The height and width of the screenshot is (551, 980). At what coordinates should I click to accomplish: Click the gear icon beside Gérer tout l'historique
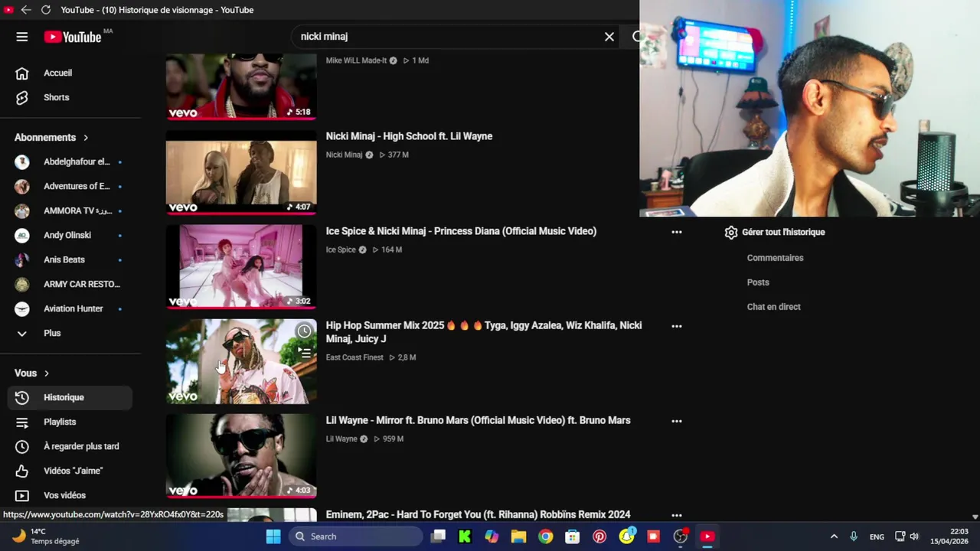[x=731, y=232]
